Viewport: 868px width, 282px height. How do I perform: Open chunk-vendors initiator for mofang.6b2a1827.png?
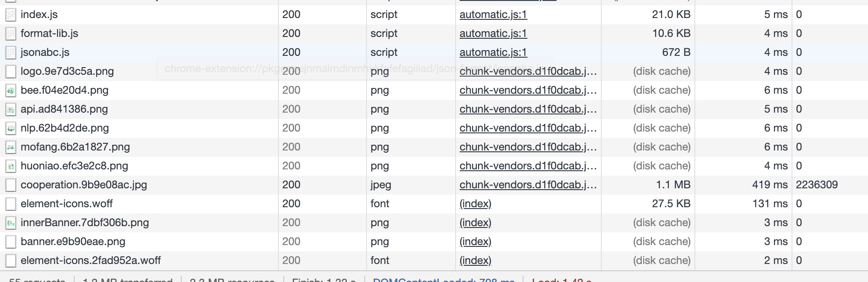point(528,147)
